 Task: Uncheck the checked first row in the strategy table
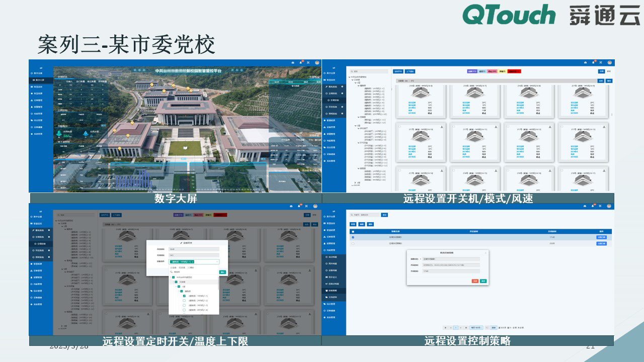point(353,237)
